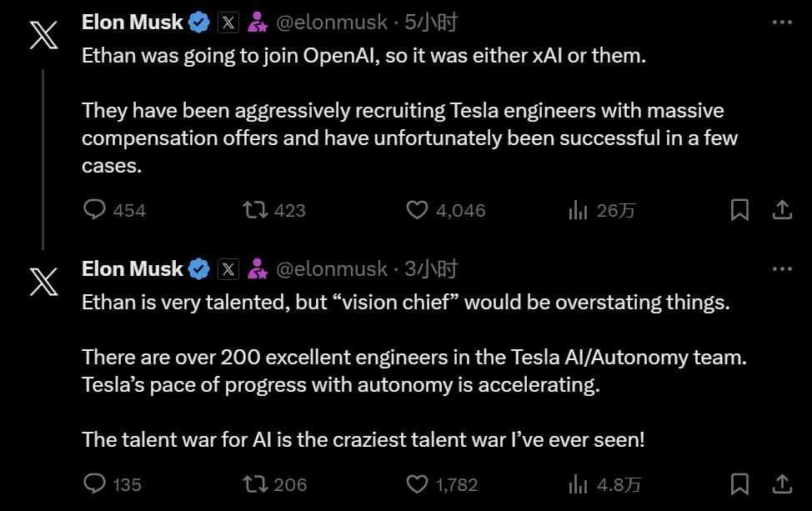Like the tweet with 4,046 likes

coord(416,210)
